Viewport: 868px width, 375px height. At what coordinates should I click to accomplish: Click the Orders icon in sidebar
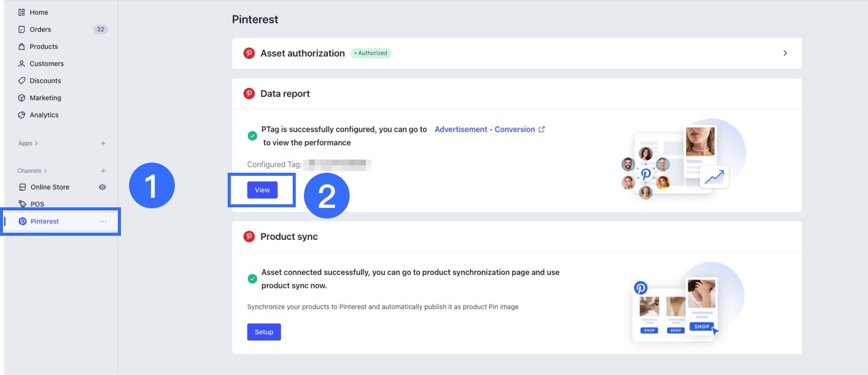click(x=21, y=29)
